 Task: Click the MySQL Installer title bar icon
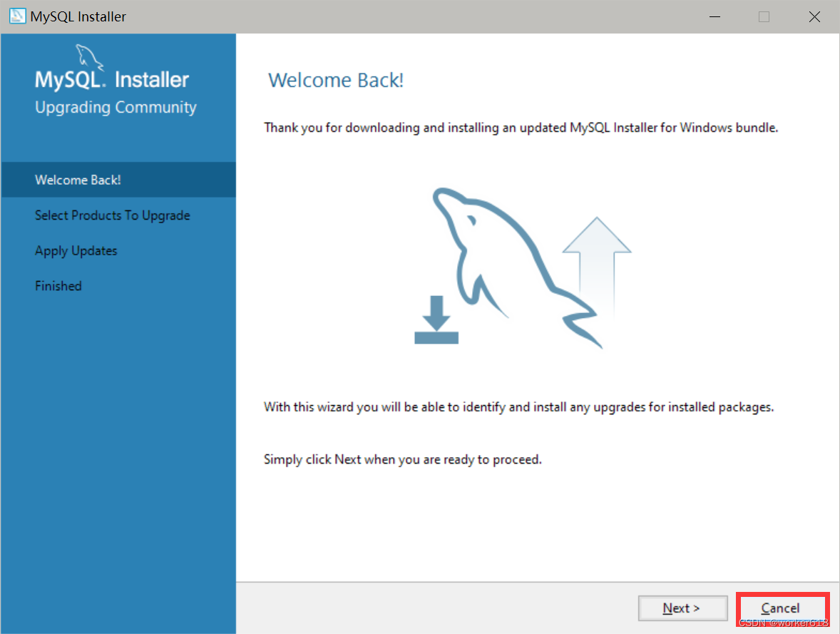[x=17, y=16]
